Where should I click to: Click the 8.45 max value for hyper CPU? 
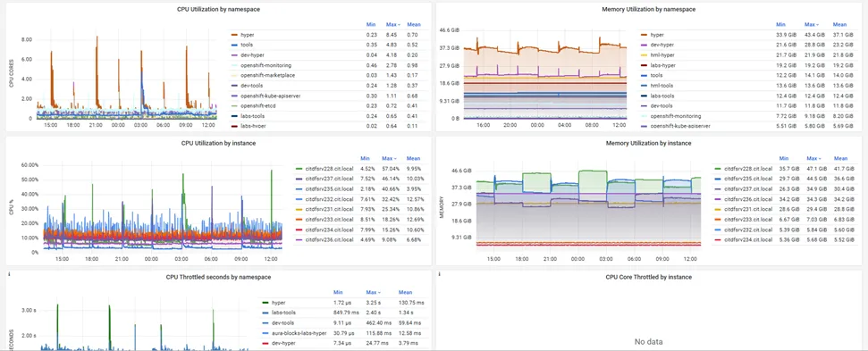coord(392,35)
